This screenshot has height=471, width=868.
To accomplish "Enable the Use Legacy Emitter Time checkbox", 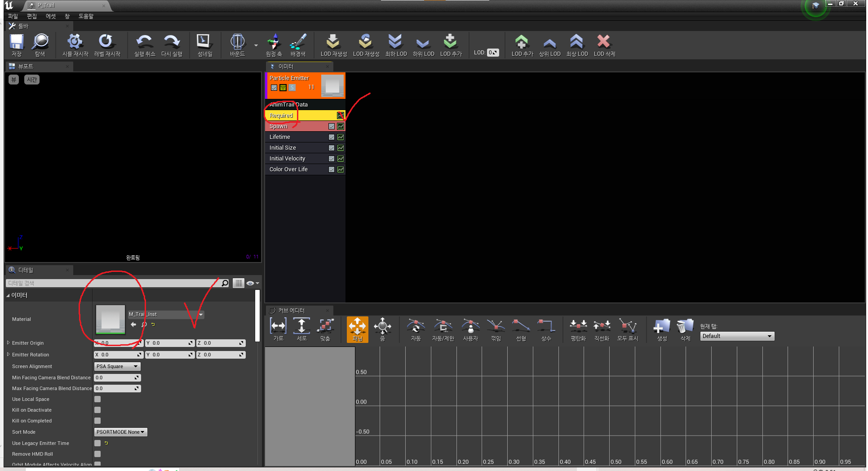I will pyautogui.click(x=97, y=443).
